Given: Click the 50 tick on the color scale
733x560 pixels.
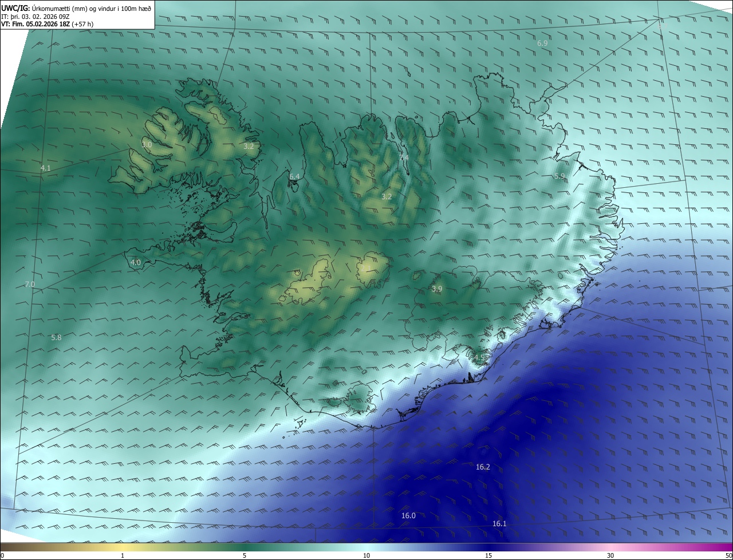Looking at the screenshot, I should (728, 555).
